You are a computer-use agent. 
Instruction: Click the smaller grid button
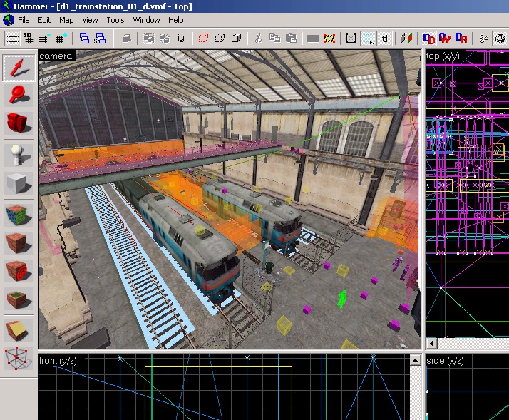pyautogui.click(x=43, y=39)
